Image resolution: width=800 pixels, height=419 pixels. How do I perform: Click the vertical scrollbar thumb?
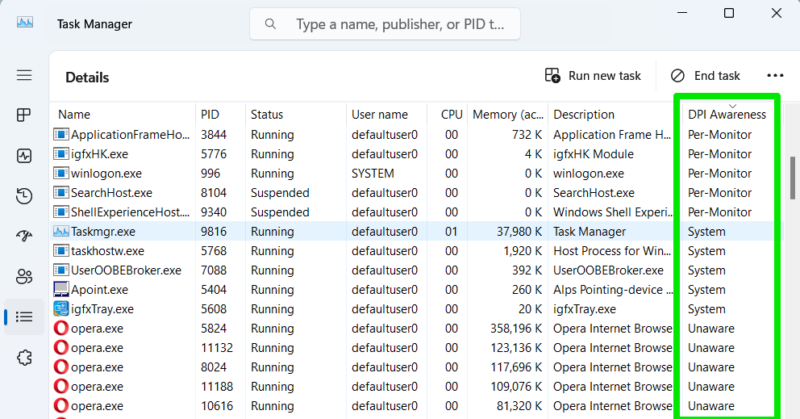(792, 178)
